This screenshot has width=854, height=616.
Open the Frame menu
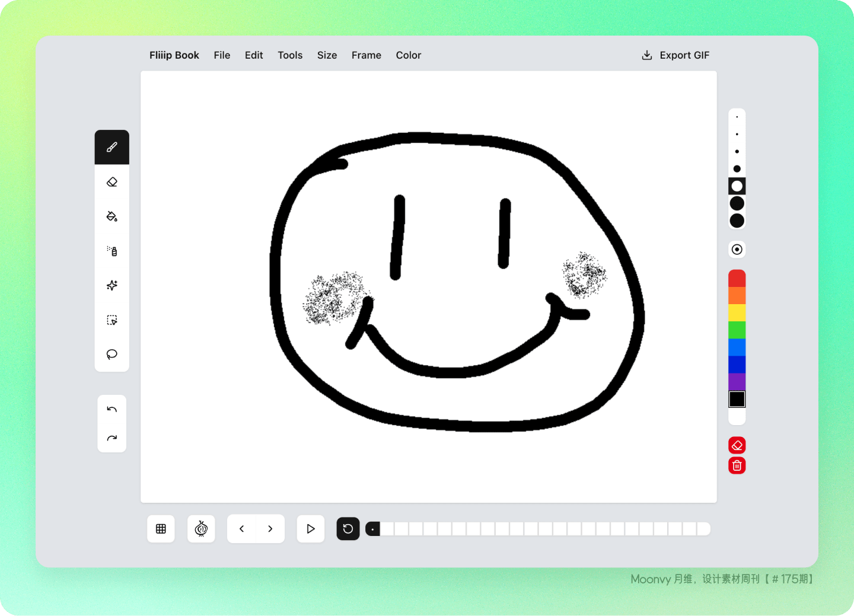coord(367,55)
